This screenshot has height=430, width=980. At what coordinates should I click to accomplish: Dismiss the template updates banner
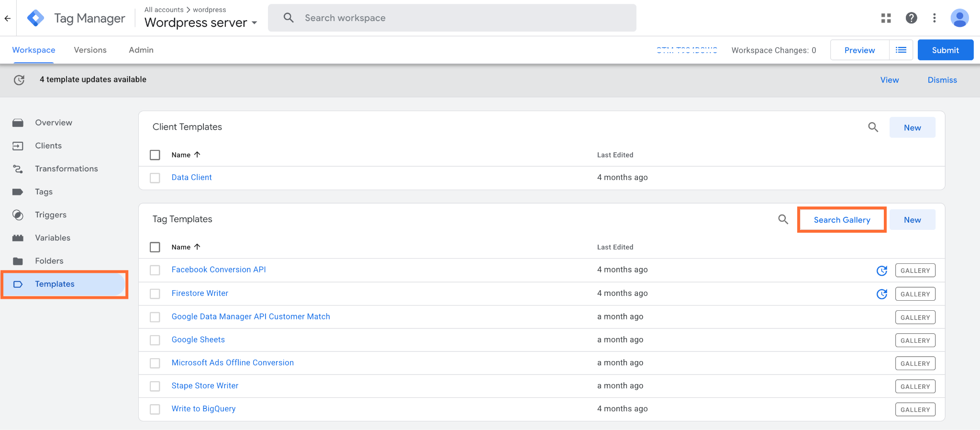pos(942,80)
